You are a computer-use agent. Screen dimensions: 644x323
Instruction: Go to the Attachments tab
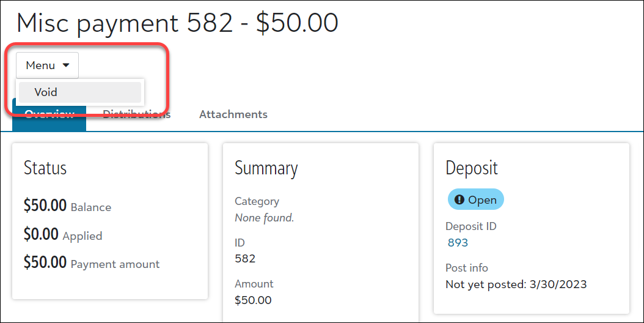233,114
